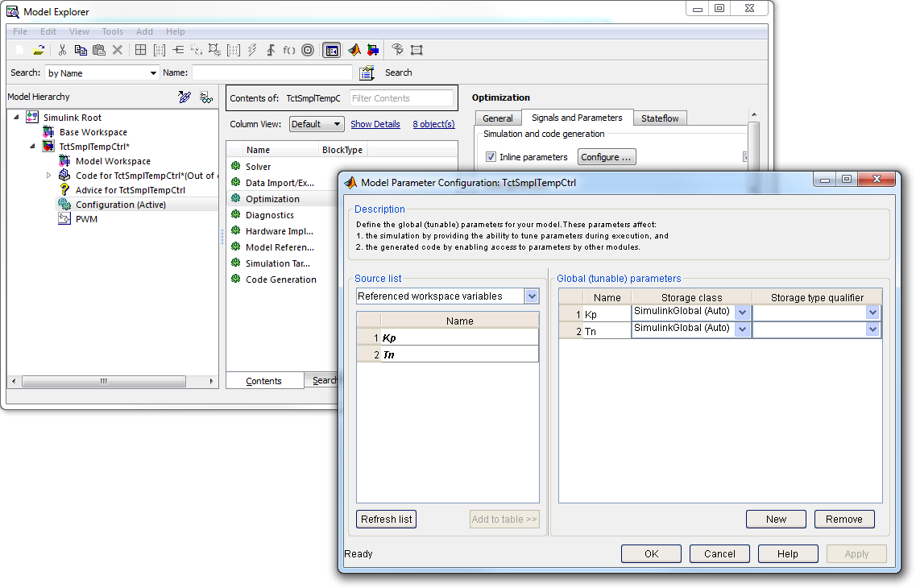Click the MATLAB logo toolbar icon

[354, 50]
